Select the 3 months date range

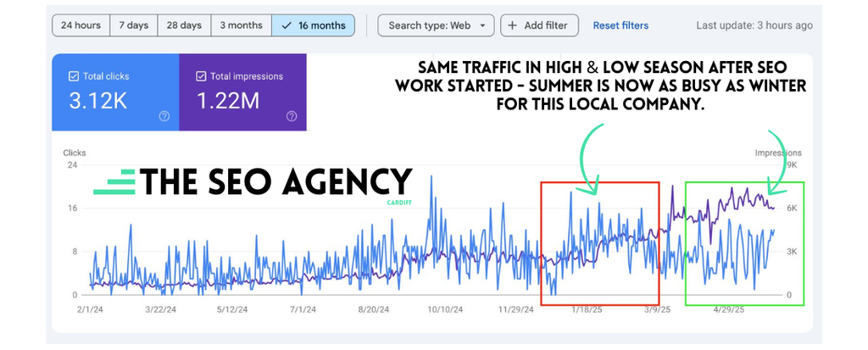tap(242, 25)
